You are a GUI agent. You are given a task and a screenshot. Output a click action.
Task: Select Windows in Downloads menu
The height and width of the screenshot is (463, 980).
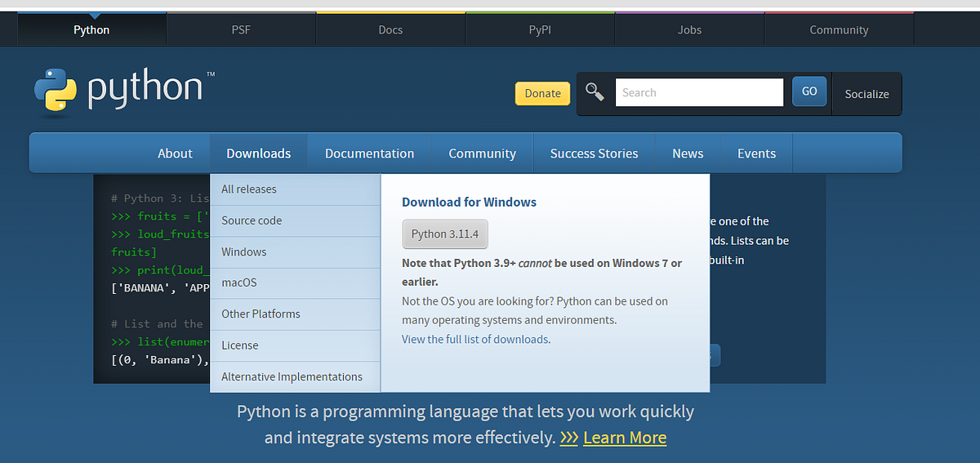(x=295, y=252)
